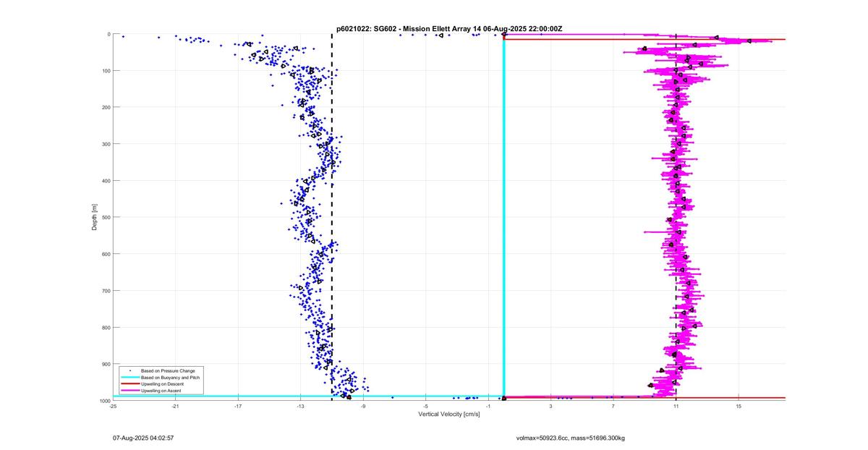Click the velocity tick label "-9"

(363, 407)
